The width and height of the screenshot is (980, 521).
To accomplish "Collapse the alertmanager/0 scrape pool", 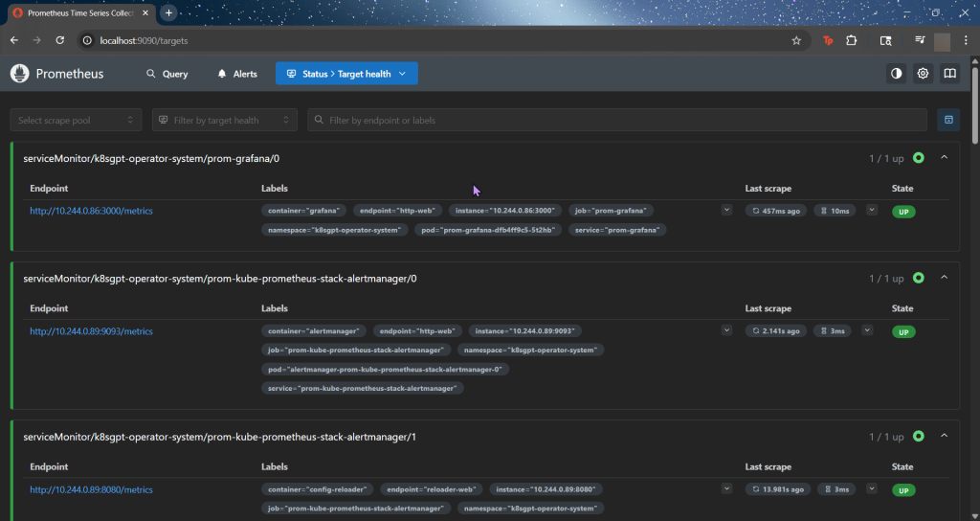I will click(x=944, y=278).
